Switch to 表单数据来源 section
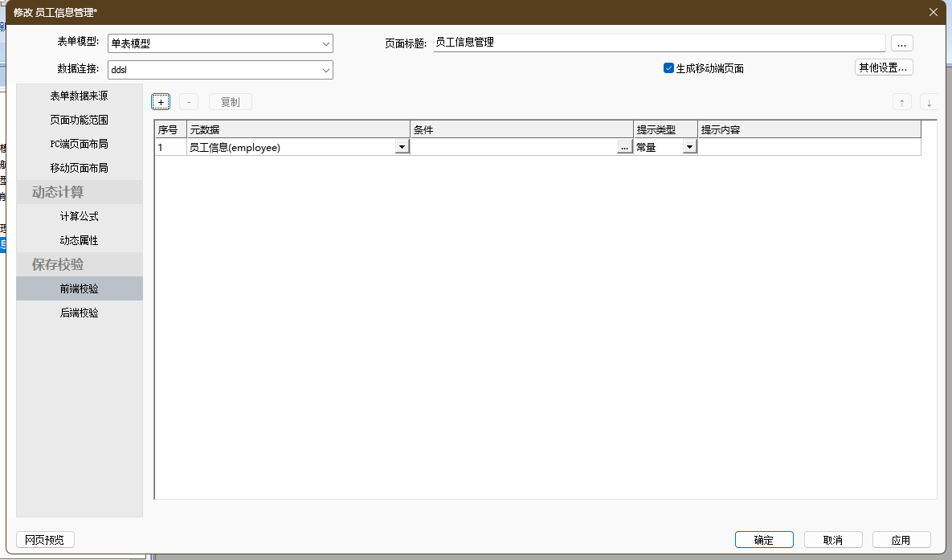Screen dimensions: 952x560 pos(79,96)
